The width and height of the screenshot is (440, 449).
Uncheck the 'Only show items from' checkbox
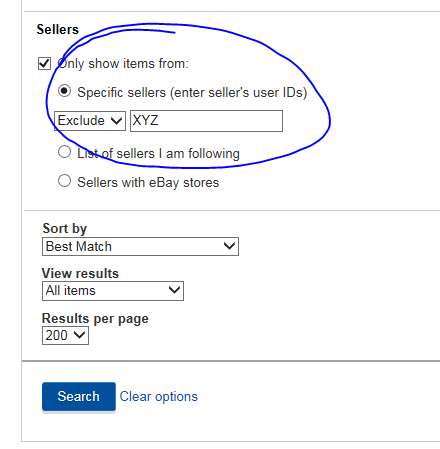[x=44, y=63]
